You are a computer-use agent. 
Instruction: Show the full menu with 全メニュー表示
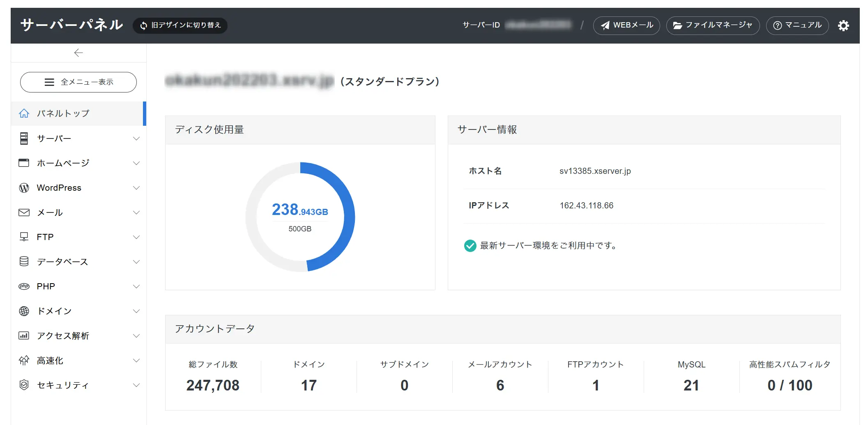click(x=78, y=82)
